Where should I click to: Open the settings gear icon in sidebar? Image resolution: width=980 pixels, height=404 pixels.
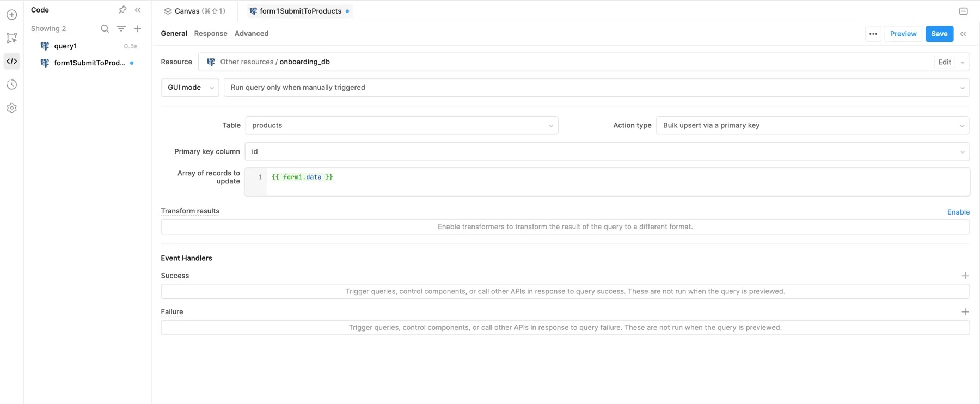click(x=11, y=108)
